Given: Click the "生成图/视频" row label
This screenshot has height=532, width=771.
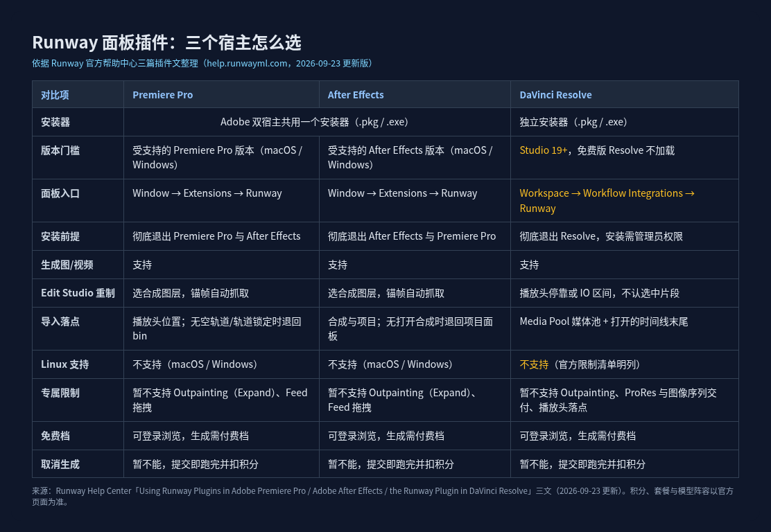Looking at the screenshot, I should pyautogui.click(x=67, y=265).
